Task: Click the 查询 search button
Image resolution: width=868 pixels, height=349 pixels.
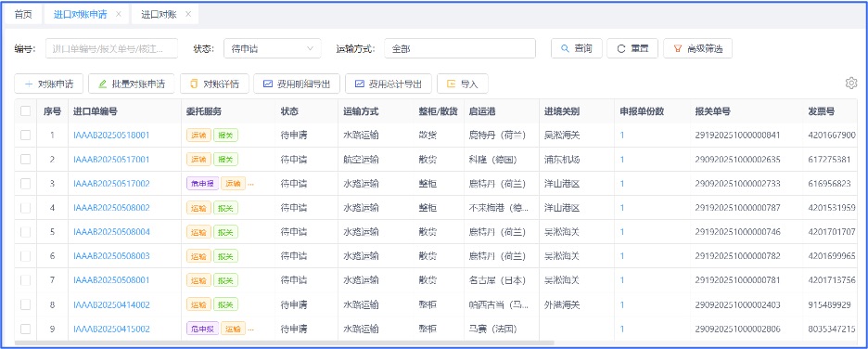Action: (576, 48)
